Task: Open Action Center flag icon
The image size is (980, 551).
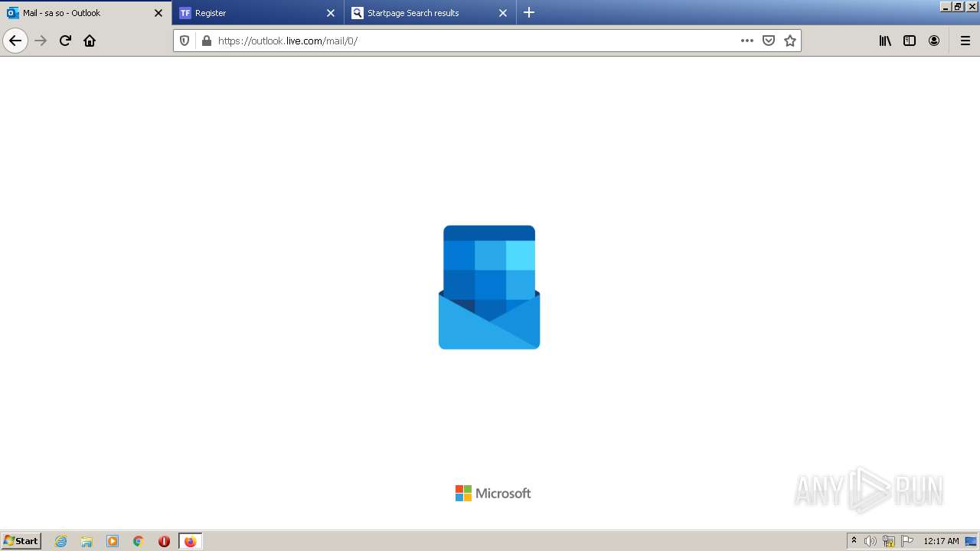Action: coord(907,541)
